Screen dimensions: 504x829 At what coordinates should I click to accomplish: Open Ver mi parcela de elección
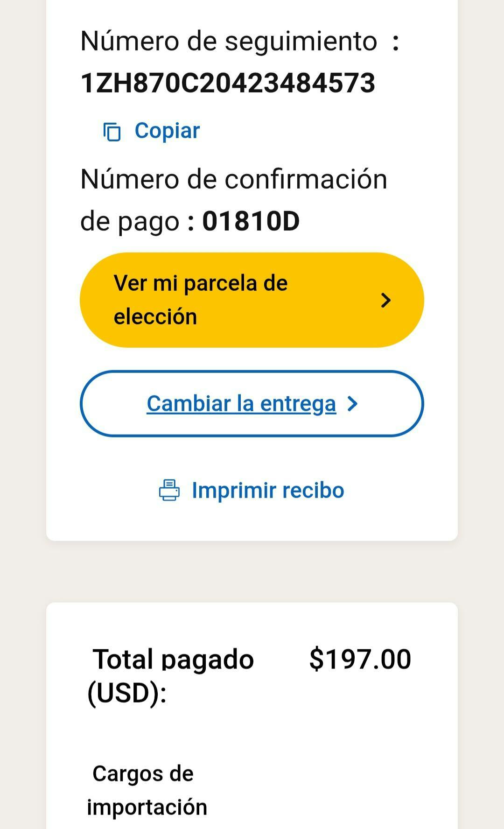tap(252, 300)
